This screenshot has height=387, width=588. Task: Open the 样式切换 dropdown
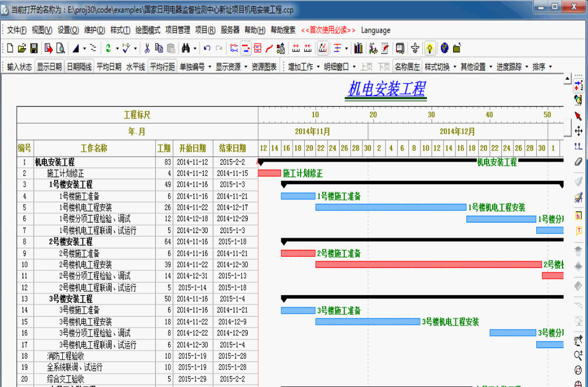click(x=440, y=67)
